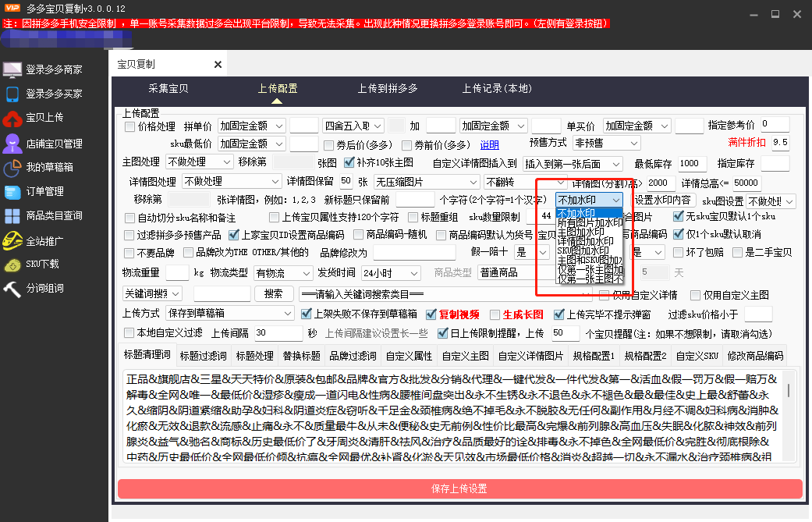Toggle the 券后价(多多) checkbox
The width and height of the screenshot is (812, 522).
coord(328,145)
